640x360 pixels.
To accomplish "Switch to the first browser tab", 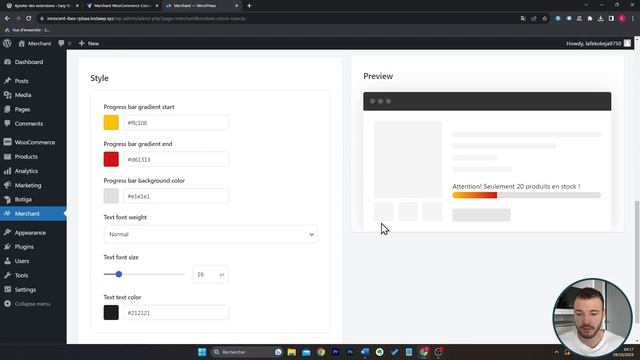I will [42, 6].
